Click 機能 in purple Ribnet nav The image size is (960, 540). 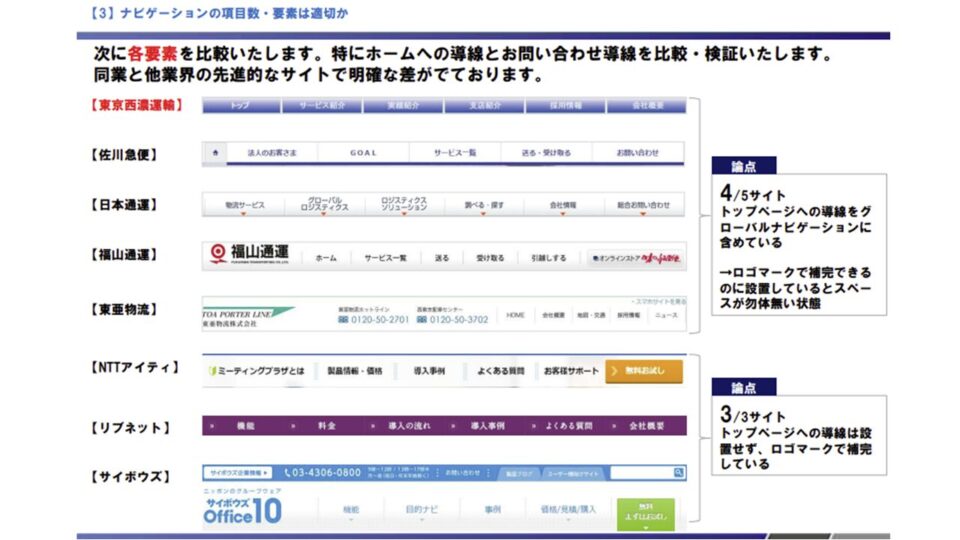(x=246, y=426)
